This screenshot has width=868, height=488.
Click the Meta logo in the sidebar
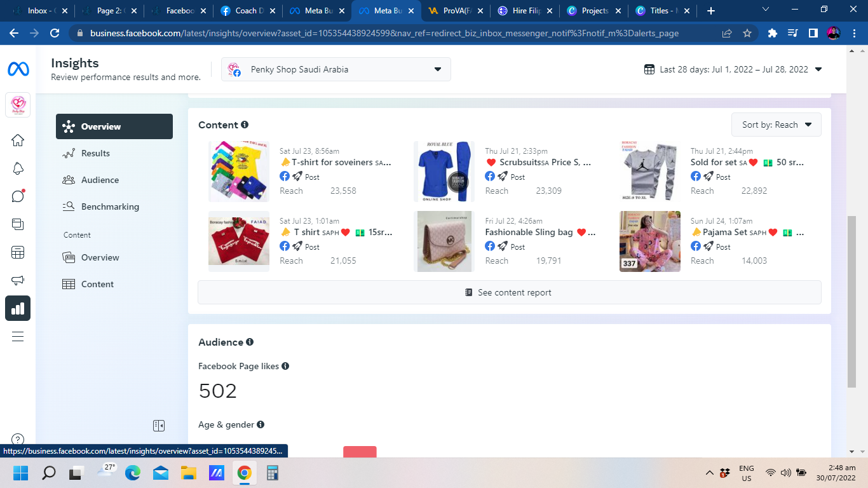click(18, 69)
